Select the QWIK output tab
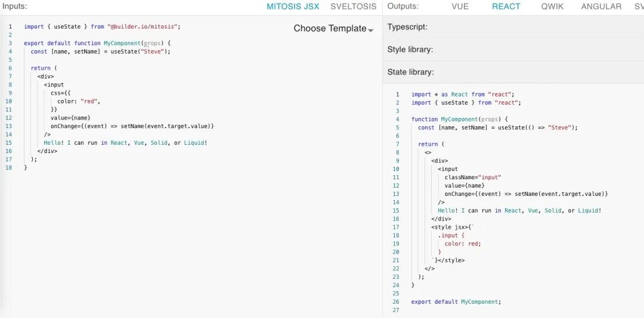Screen dimensions: 644x318 pyautogui.click(x=552, y=7)
